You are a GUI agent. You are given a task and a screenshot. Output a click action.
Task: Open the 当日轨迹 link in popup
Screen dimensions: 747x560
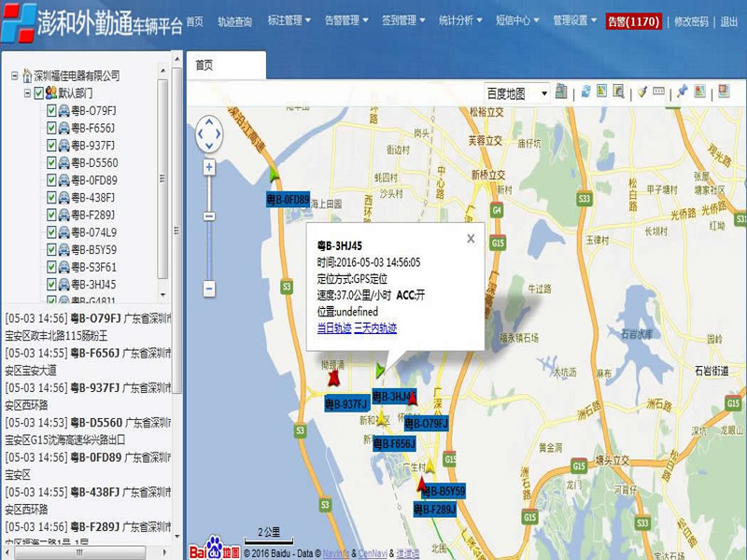tap(334, 329)
